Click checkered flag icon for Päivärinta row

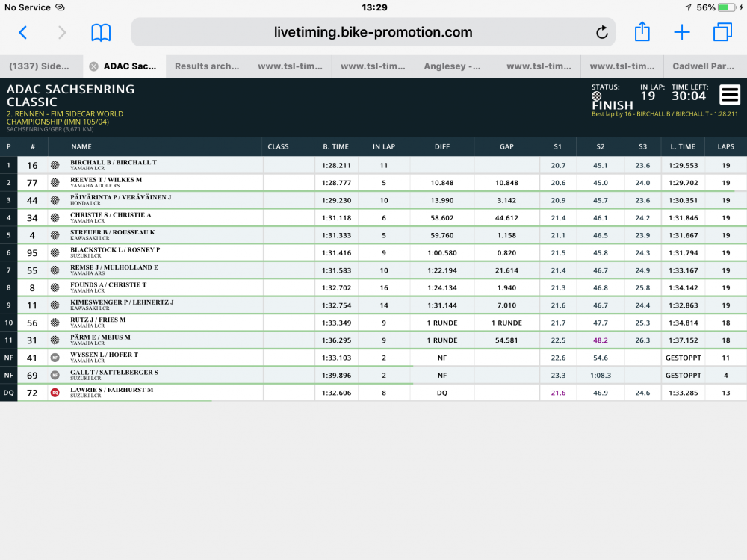55,200
